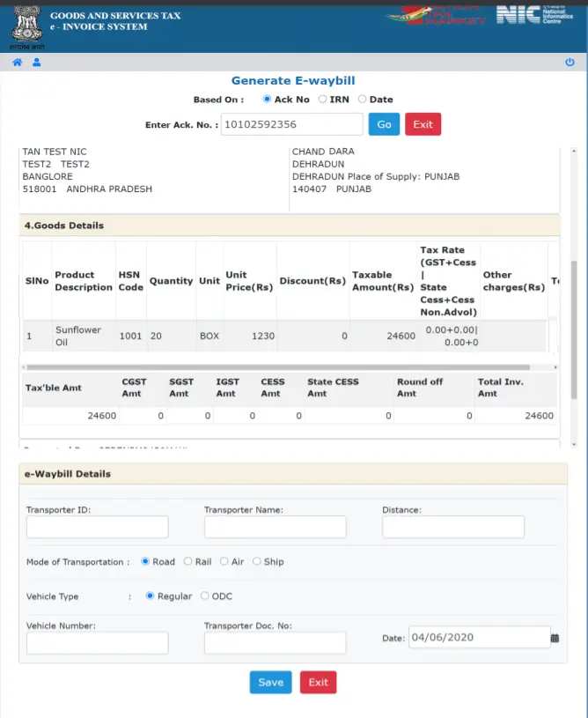Open the user profile icon
The height and width of the screenshot is (718, 588).
[37, 63]
